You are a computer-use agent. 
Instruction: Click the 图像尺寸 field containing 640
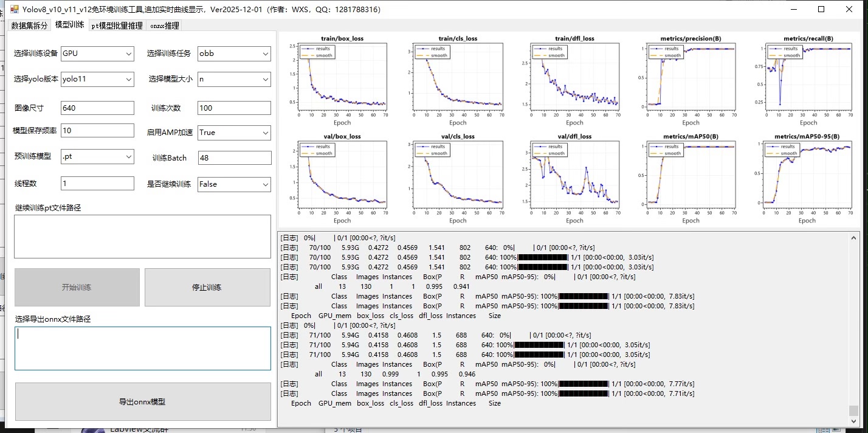97,108
